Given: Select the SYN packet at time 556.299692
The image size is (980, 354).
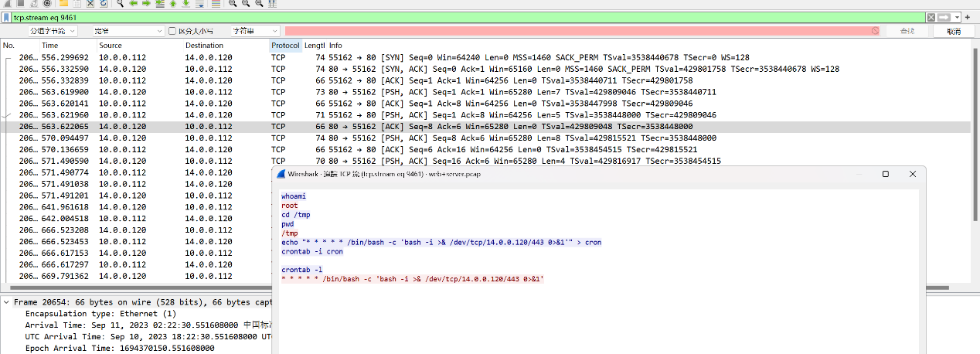Looking at the screenshot, I should point(485,57).
